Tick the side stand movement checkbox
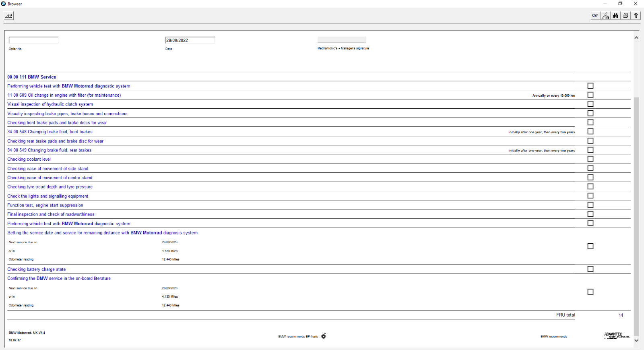644x350 pixels. (x=590, y=168)
